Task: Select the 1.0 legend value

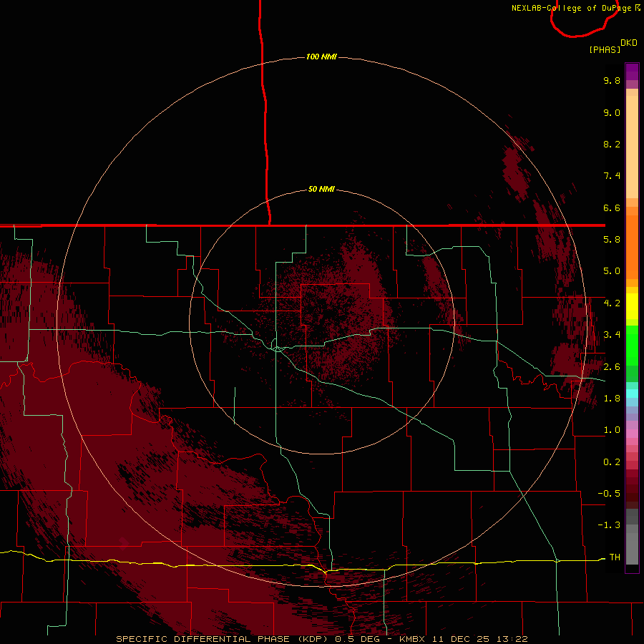Action: (612, 430)
